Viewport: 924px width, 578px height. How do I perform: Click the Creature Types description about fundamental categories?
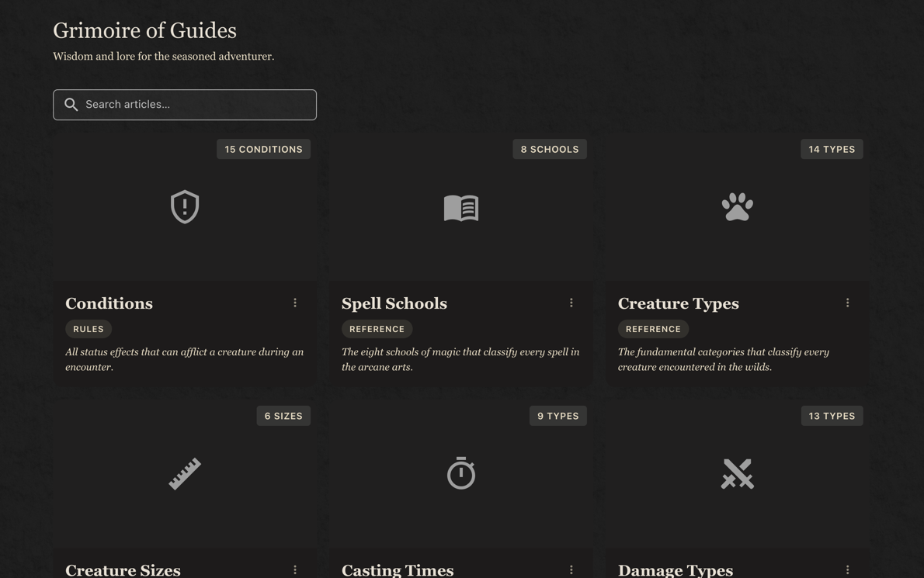[724, 359]
